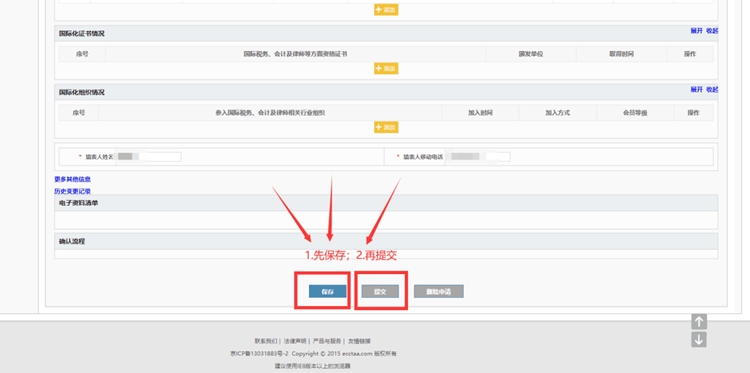This screenshot has height=373, width=750.
Task: Click the 京ICP备13031883号-2 footer text
Action: pos(259,354)
